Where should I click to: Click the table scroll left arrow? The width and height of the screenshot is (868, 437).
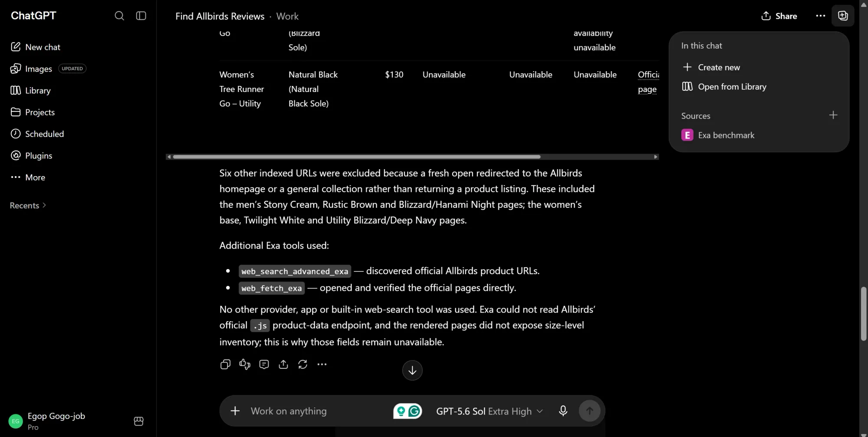click(169, 157)
